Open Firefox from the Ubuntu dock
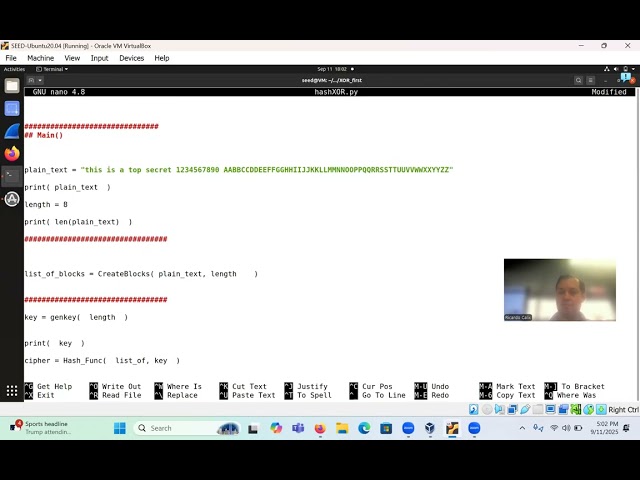640x480 pixels. pos(12,154)
